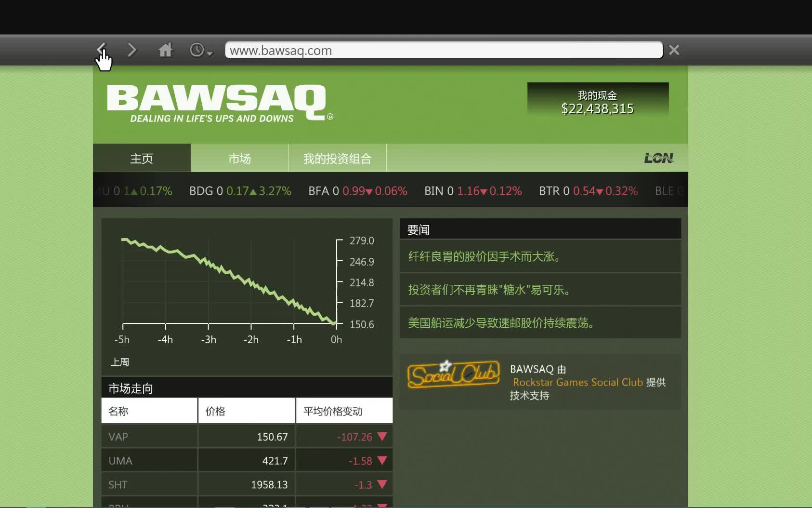Open the 我的投资组合 tab
This screenshot has width=812, height=508.
[x=337, y=158]
